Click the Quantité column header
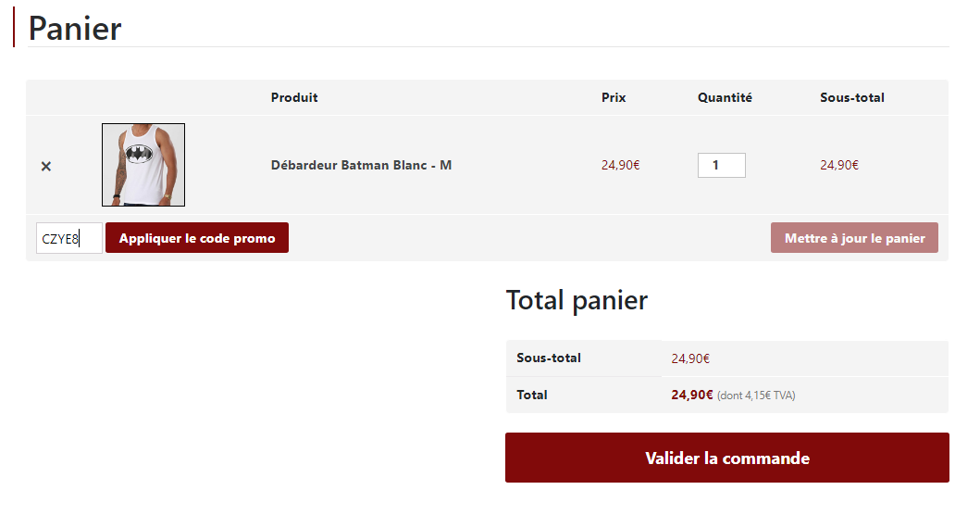This screenshot has width=980, height=515. pyautogui.click(x=725, y=97)
